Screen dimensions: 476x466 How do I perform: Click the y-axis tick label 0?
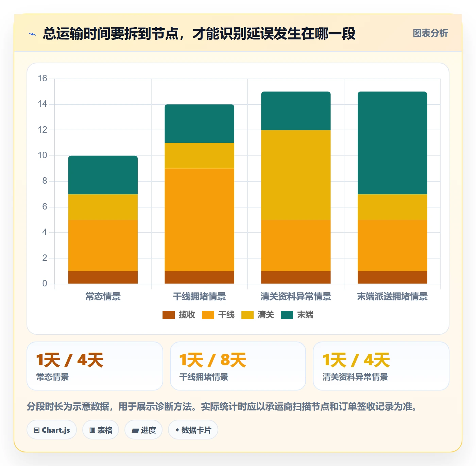pos(45,284)
